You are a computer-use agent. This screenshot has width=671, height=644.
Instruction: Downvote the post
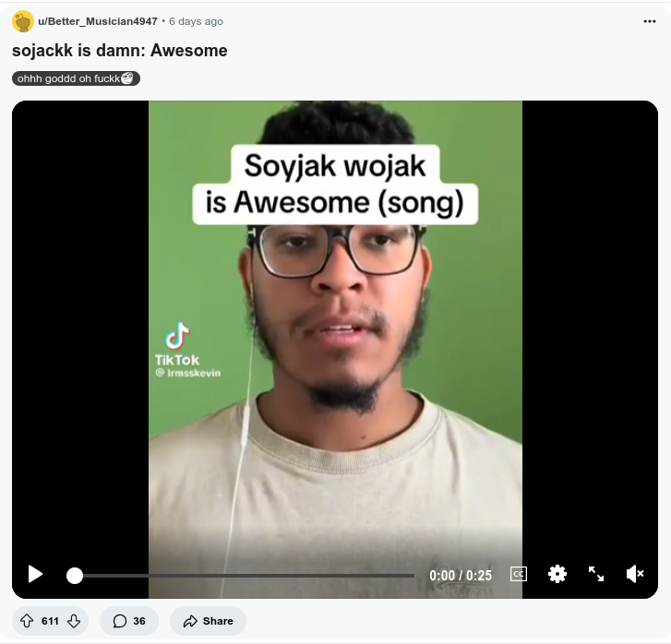[x=74, y=621]
